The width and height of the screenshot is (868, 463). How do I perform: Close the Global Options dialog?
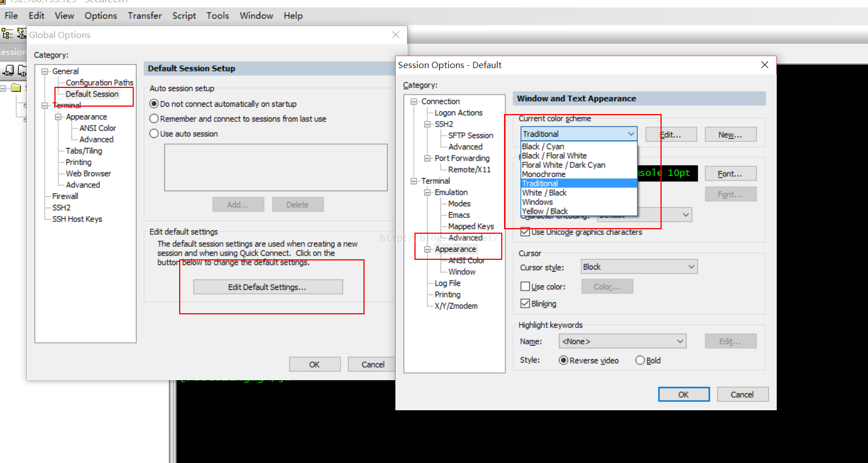pyautogui.click(x=396, y=35)
